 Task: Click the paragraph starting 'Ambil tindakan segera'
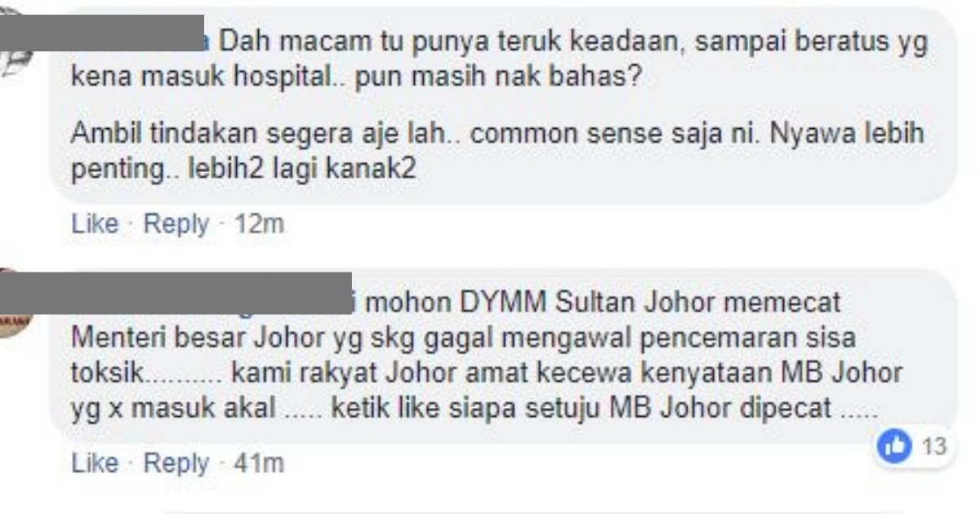[497, 153]
